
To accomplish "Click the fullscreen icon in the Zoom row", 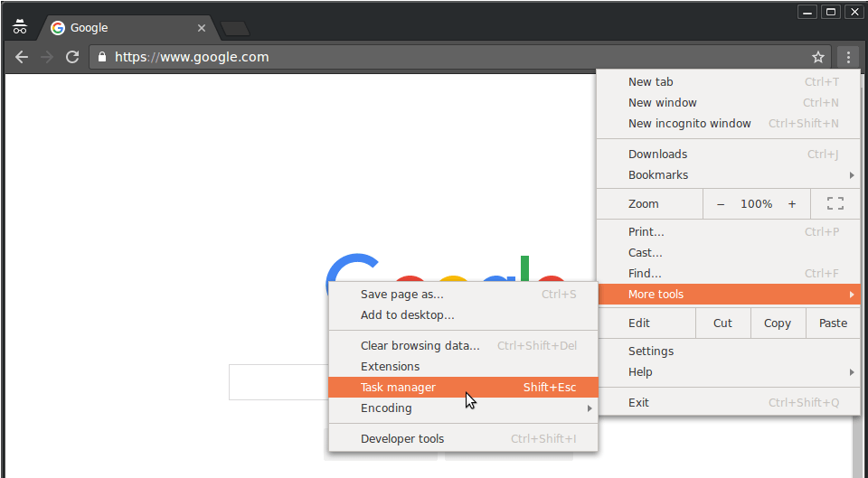I will [835, 204].
